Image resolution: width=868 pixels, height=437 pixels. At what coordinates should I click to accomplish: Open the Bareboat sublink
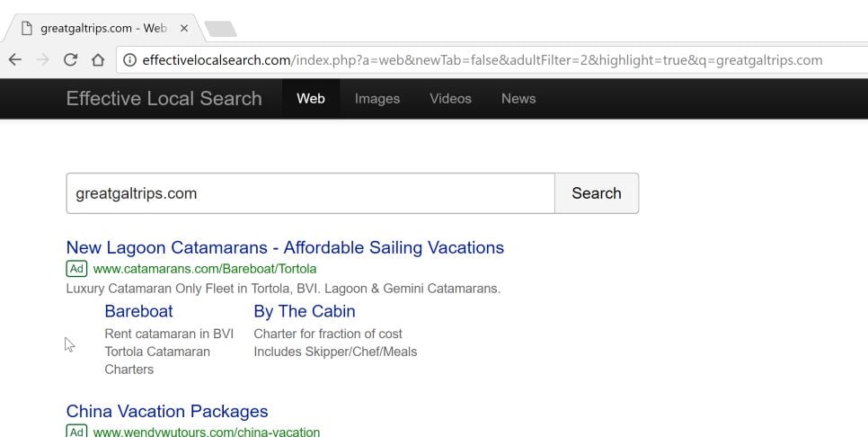pos(138,311)
